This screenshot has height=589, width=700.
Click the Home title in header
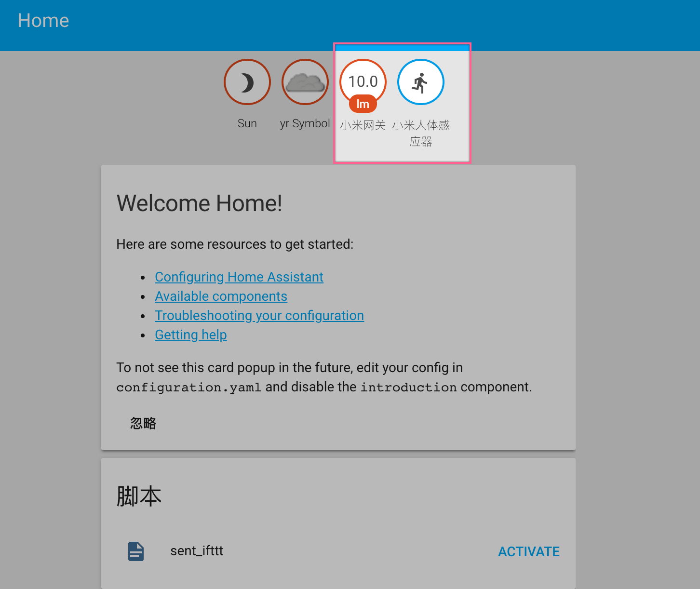click(x=43, y=21)
